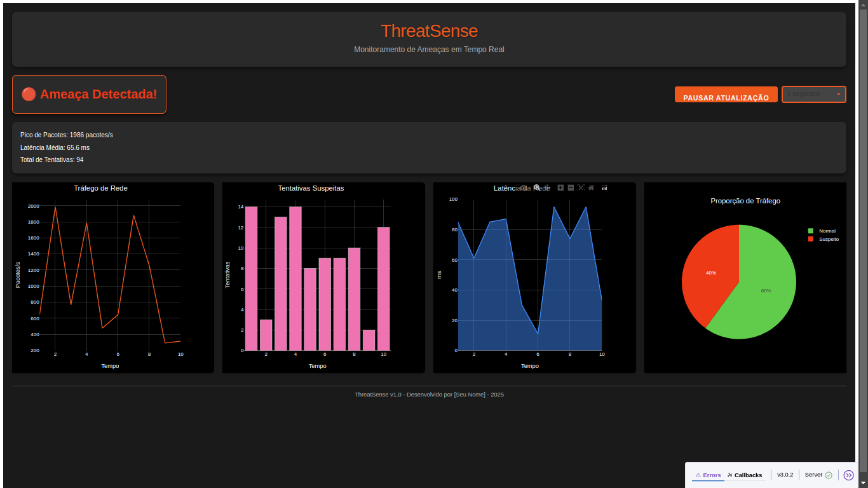Viewport: 868px width, 488px height.
Task: Click the Plotly logo icon in modebar
Action: (x=604, y=187)
